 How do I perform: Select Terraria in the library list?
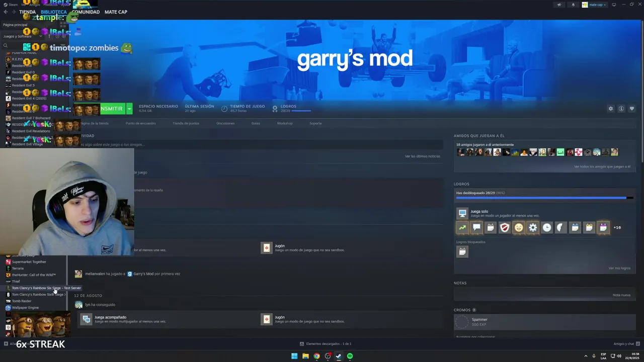tap(18, 268)
